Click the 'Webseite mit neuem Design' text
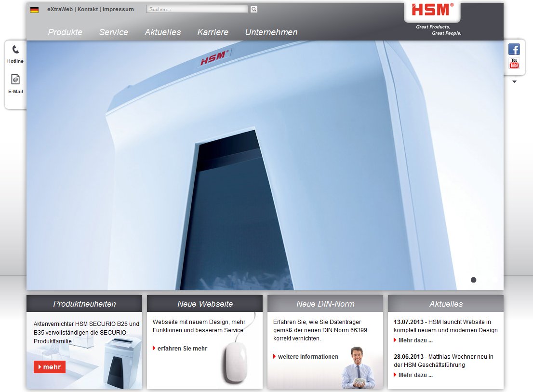533x392 pixels. tap(199, 326)
